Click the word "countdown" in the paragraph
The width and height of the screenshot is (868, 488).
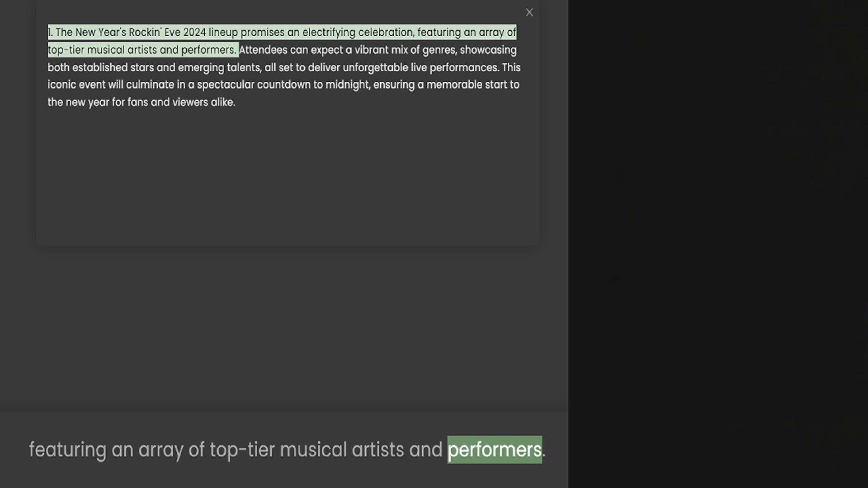pyautogui.click(x=283, y=85)
